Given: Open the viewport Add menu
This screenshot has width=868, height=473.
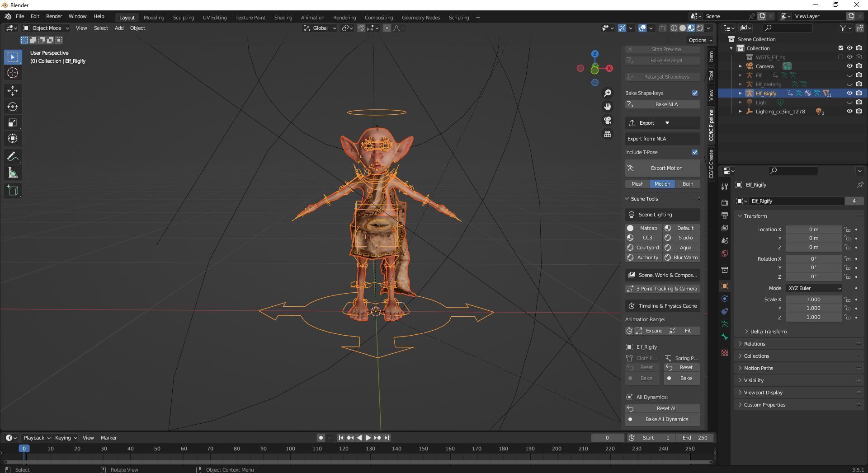Looking at the screenshot, I should (119, 28).
